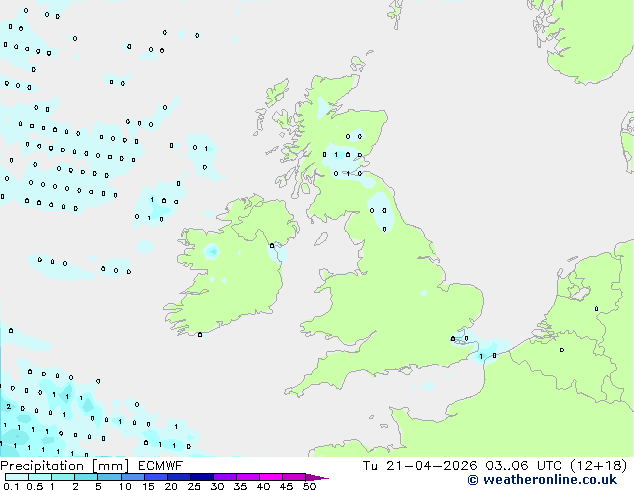The width and height of the screenshot is (634, 490).
Task: Click the 30–35 mm purple legend swatch
Action: point(225,477)
